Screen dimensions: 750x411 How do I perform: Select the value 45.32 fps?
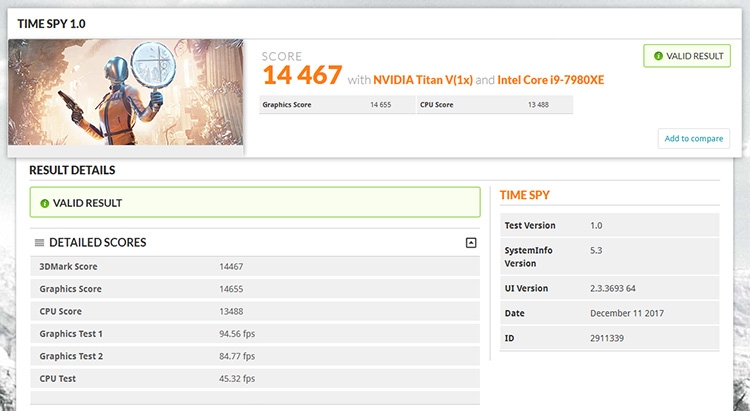pyautogui.click(x=237, y=378)
